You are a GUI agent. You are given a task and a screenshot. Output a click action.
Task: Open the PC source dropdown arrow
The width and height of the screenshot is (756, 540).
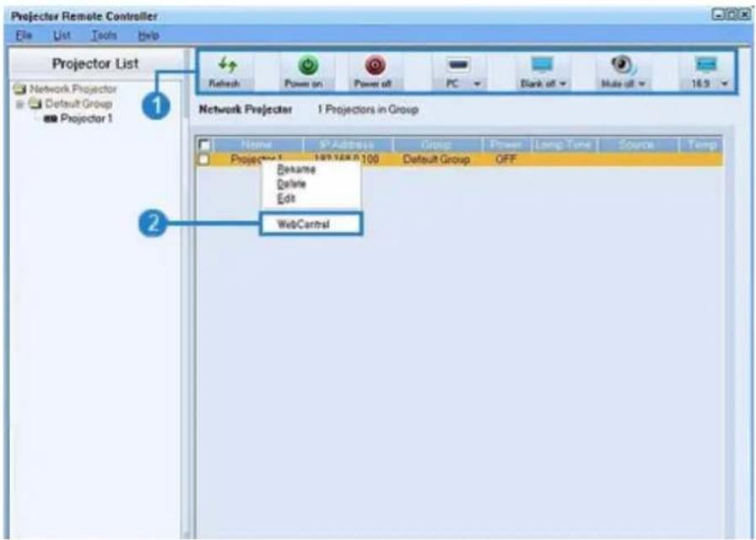[477, 84]
